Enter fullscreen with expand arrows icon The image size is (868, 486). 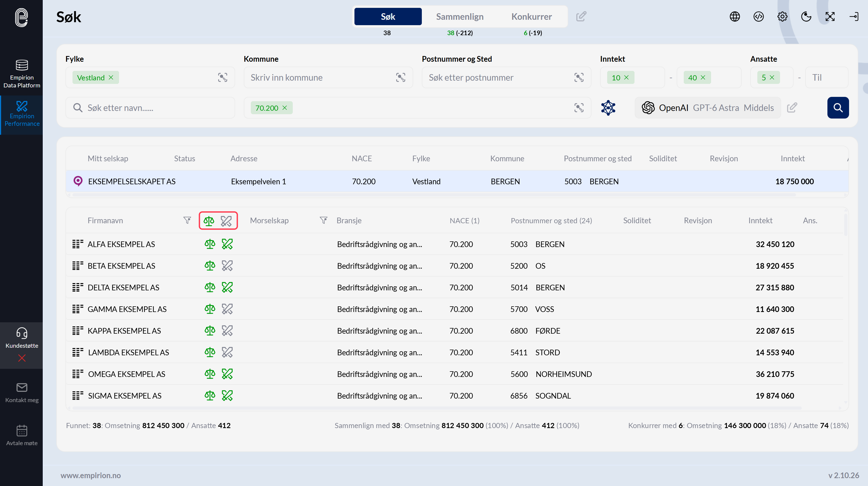(x=830, y=17)
